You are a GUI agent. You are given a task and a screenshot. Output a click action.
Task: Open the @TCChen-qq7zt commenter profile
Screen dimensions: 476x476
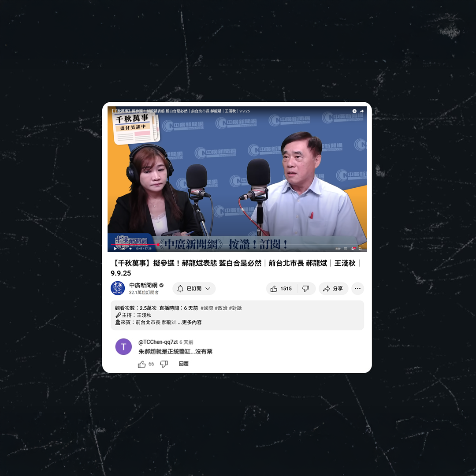(158, 342)
